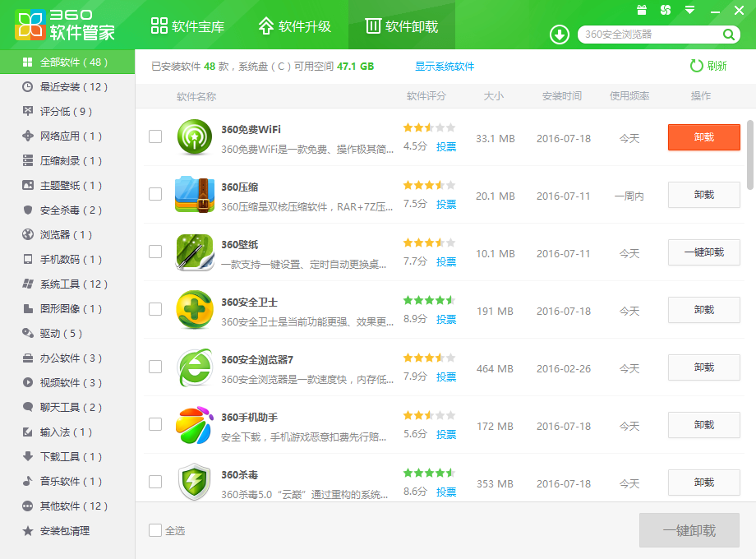Click 卸载 button for 360压缩
This screenshot has width=756, height=559.
pyautogui.click(x=704, y=195)
